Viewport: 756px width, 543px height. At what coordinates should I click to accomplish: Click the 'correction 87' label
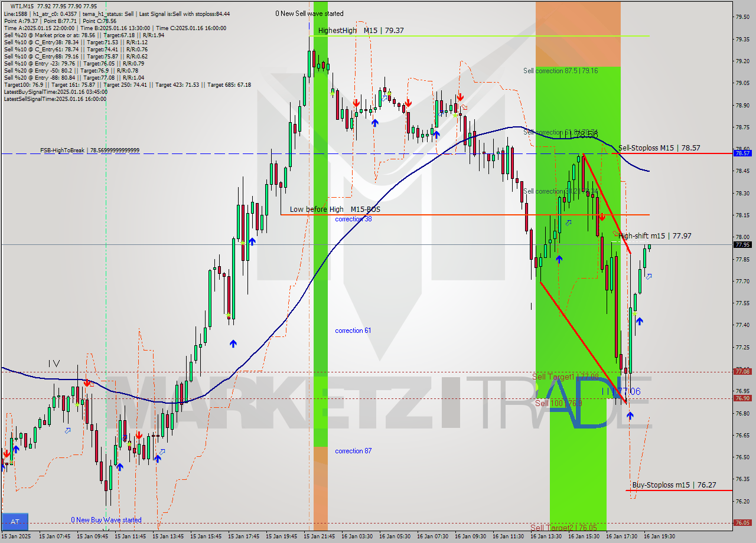coord(353,451)
